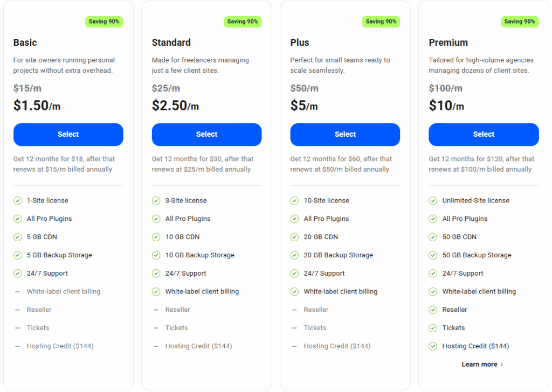Click the checkmark icon beside 1-Site license
Viewport: 552px width, 392px height.
[18, 201]
